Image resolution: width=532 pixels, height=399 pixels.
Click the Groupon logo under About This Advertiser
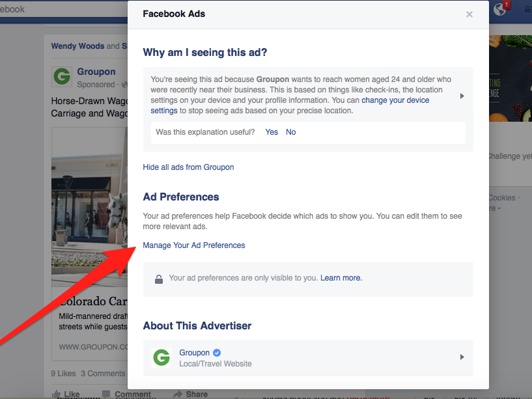coord(161,357)
